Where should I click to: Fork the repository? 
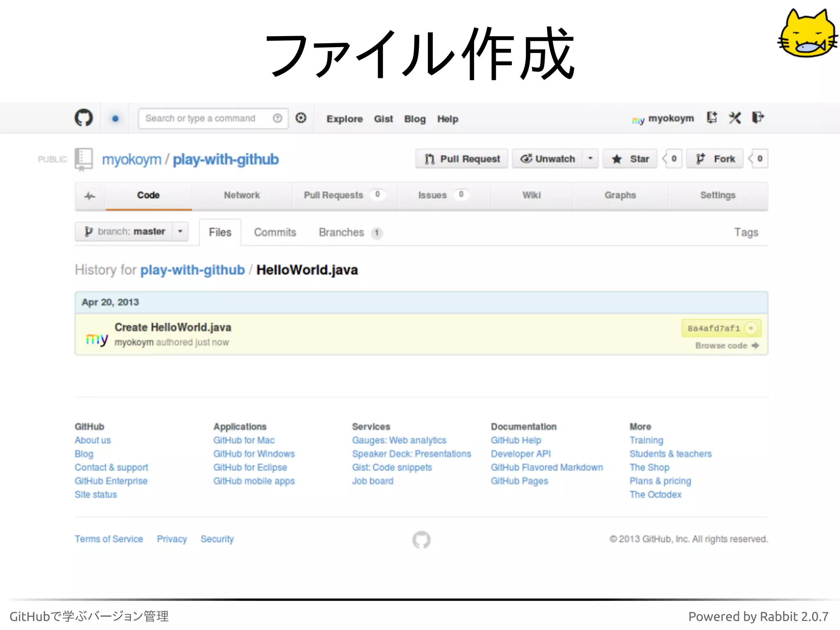pos(715,159)
